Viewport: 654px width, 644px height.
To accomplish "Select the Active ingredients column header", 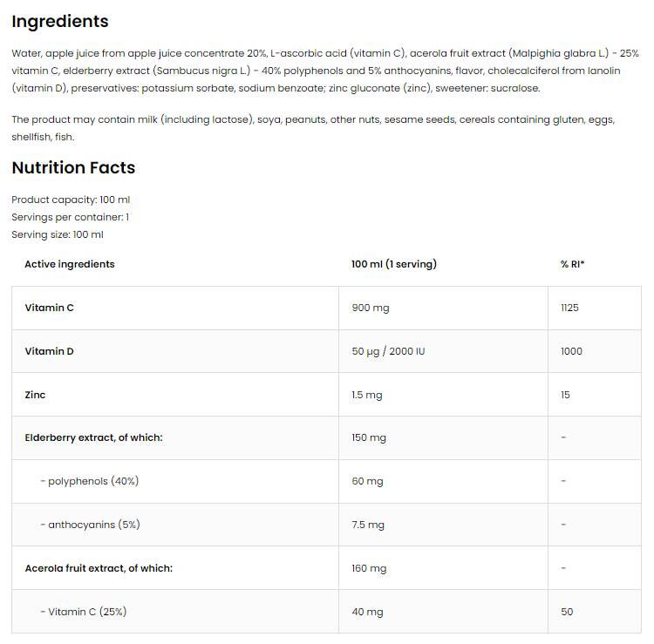I will (x=70, y=264).
